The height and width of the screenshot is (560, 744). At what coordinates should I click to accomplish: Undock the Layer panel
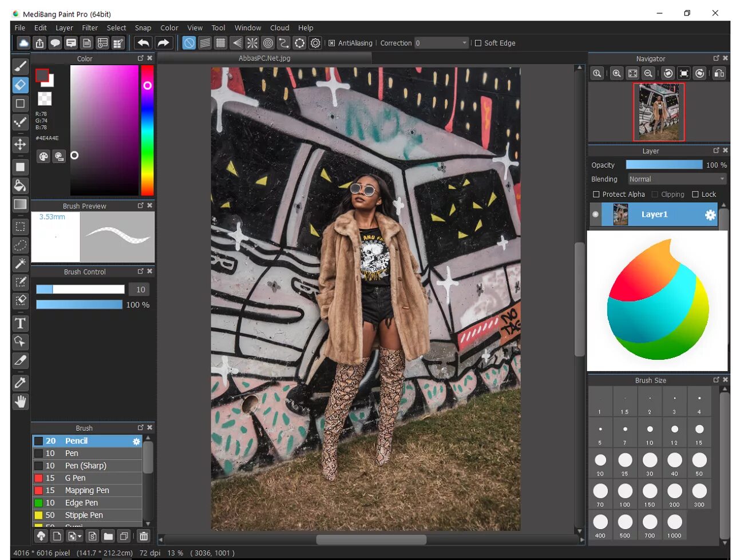[716, 150]
